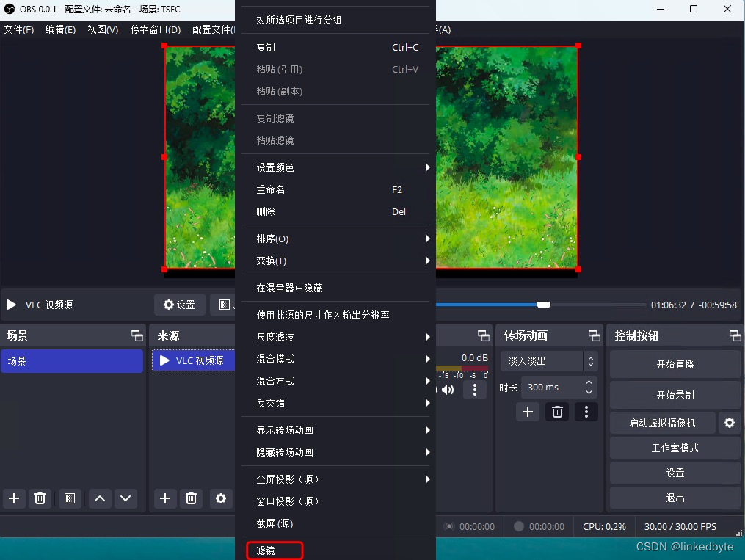Open the source filters button beside settings
The height and width of the screenshot is (560, 745).
click(x=224, y=305)
